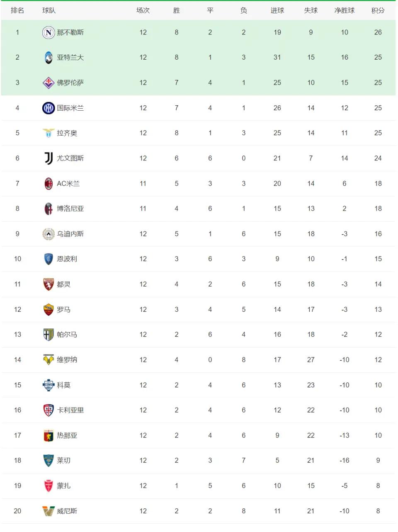398x532 pixels.
Task: Select the 场次 column header
Action: click(143, 10)
